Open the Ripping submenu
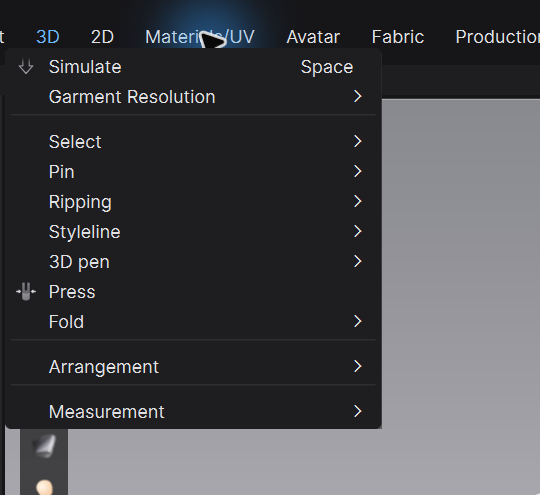 tap(194, 202)
